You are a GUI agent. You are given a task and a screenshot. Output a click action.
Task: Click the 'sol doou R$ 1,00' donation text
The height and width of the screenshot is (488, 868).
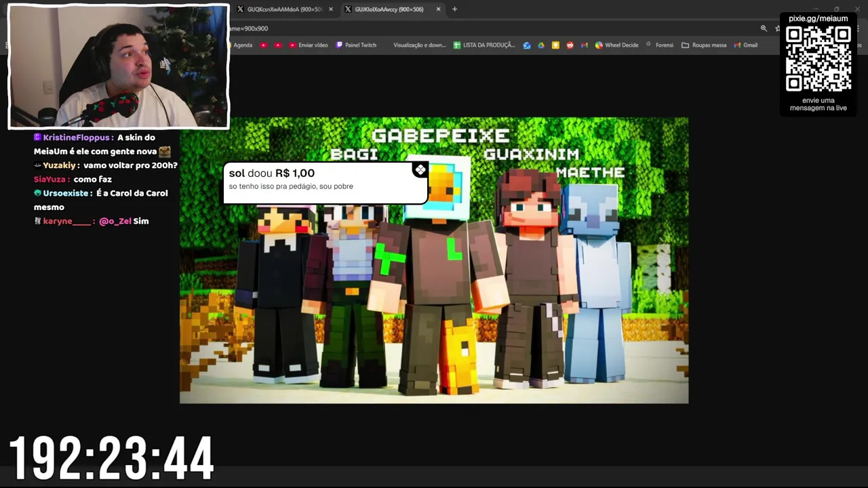(x=271, y=174)
